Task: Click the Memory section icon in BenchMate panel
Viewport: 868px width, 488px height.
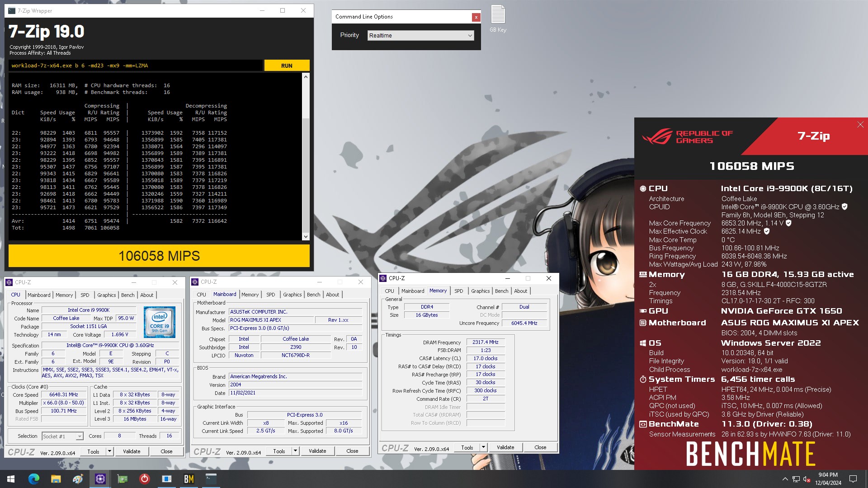Action: pyautogui.click(x=643, y=274)
